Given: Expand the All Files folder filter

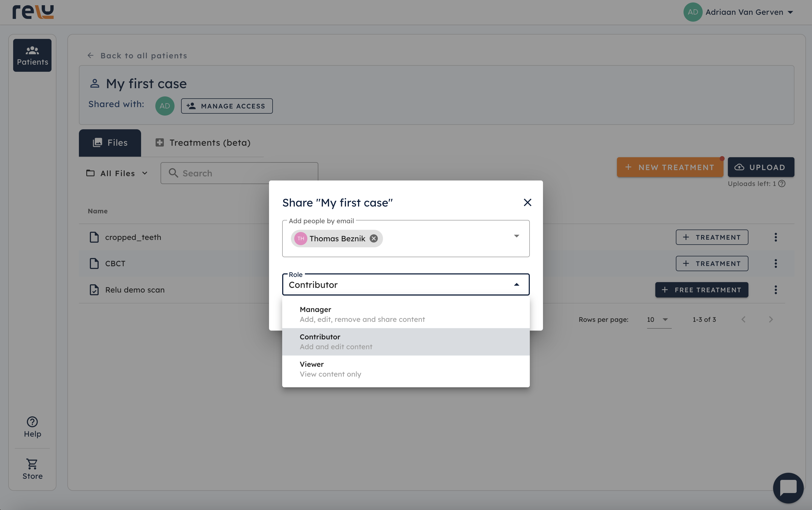Looking at the screenshot, I should click(117, 173).
